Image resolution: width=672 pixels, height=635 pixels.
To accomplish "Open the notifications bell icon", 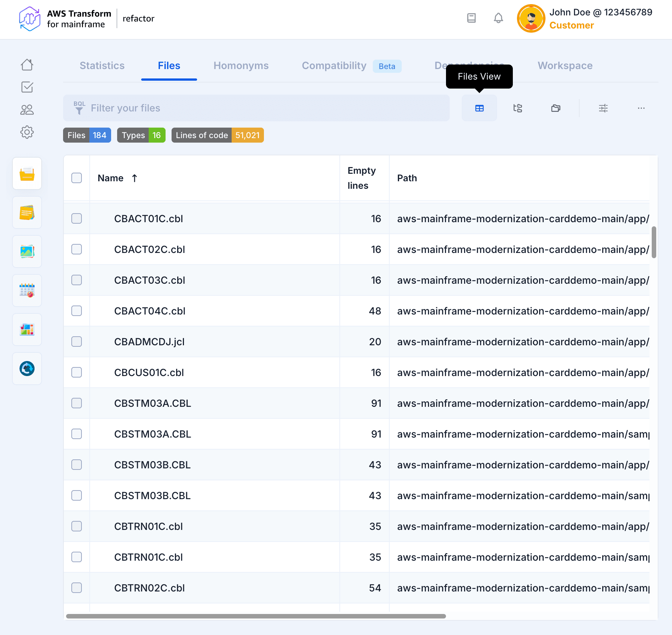I will point(498,18).
